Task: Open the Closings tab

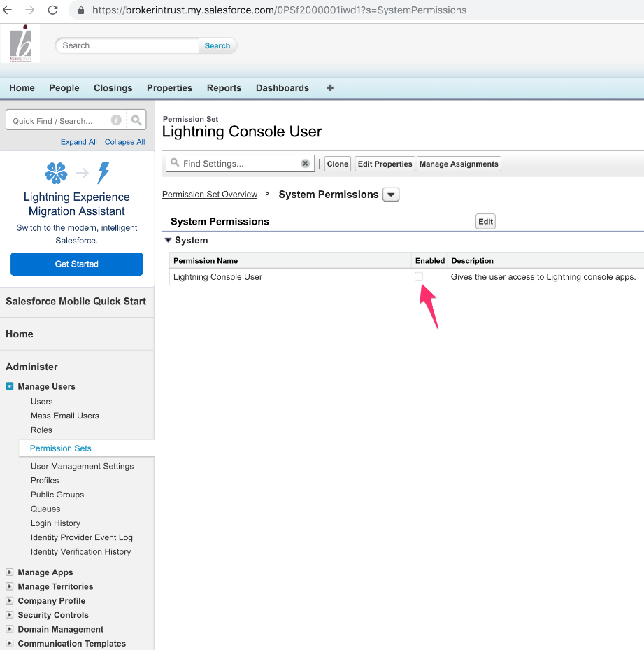Action: tap(113, 88)
